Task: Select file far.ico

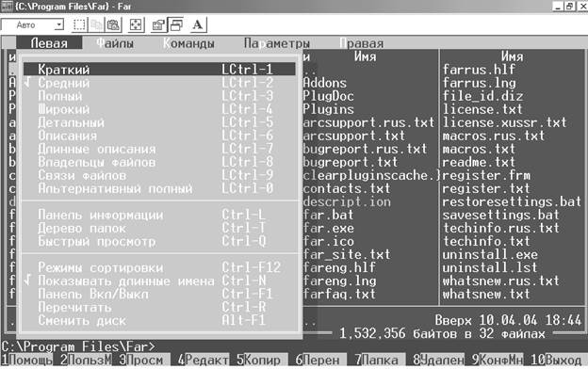Action: coord(329,241)
